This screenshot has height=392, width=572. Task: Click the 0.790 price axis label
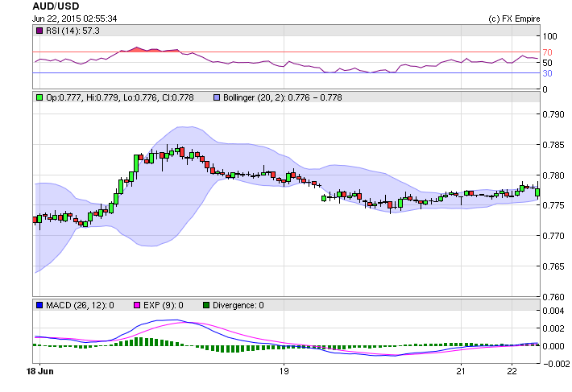[553, 114]
